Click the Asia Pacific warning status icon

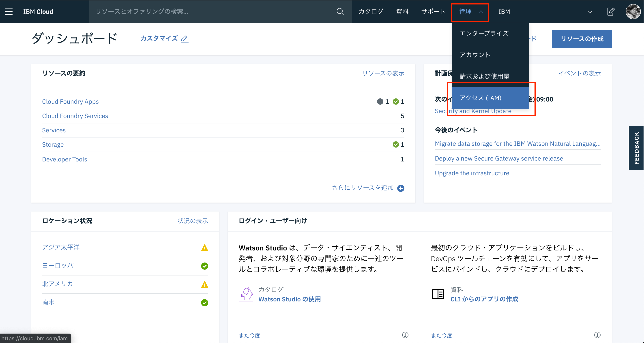[x=204, y=248]
